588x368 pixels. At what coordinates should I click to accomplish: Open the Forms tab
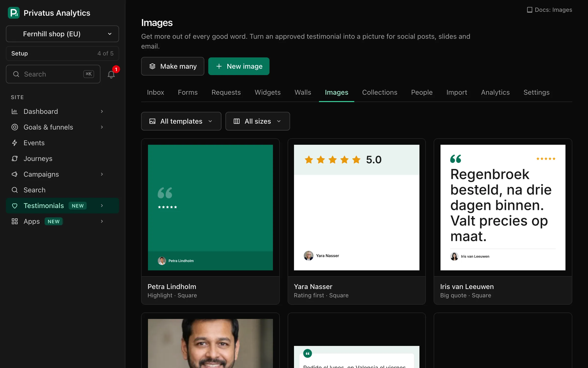(x=188, y=92)
